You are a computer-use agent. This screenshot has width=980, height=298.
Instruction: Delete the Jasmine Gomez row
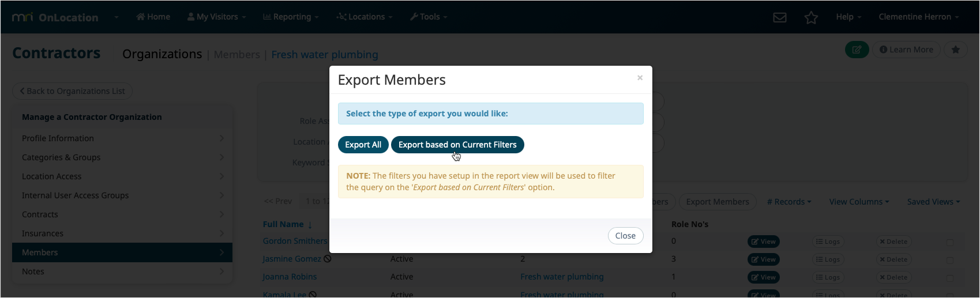(x=893, y=259)
